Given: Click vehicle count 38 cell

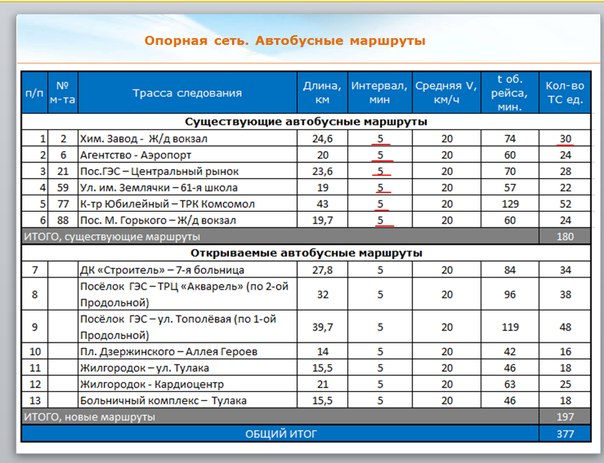Looking at the screenshot, I should coord(565,294).
